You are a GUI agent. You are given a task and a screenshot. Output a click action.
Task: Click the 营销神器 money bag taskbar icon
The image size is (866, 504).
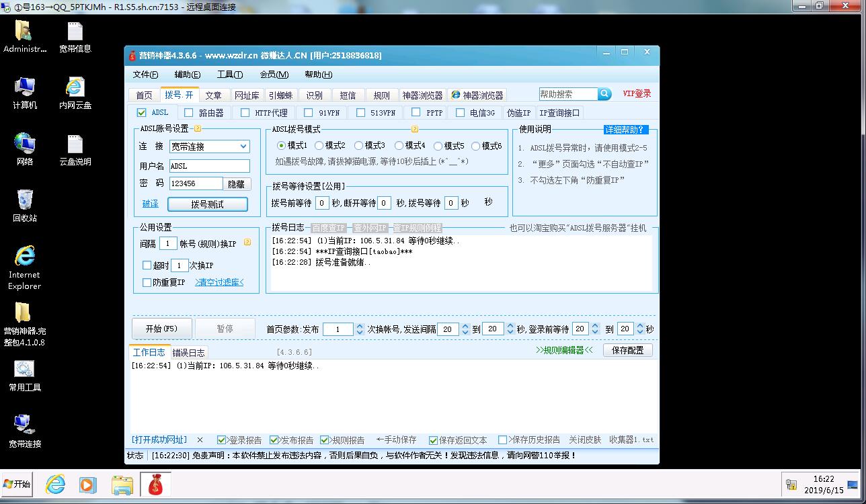155,484
